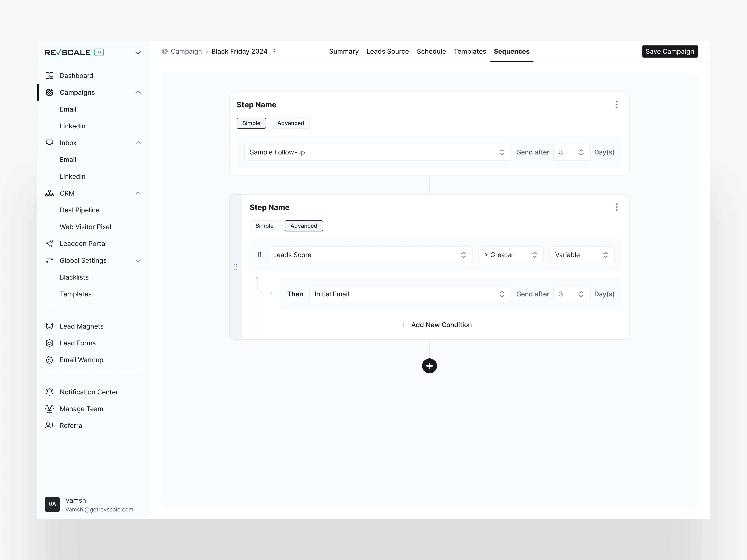The width and height of the screenshot is (747, 560).
Task: Switch to the Sequences tab
Action: (512, 51)
